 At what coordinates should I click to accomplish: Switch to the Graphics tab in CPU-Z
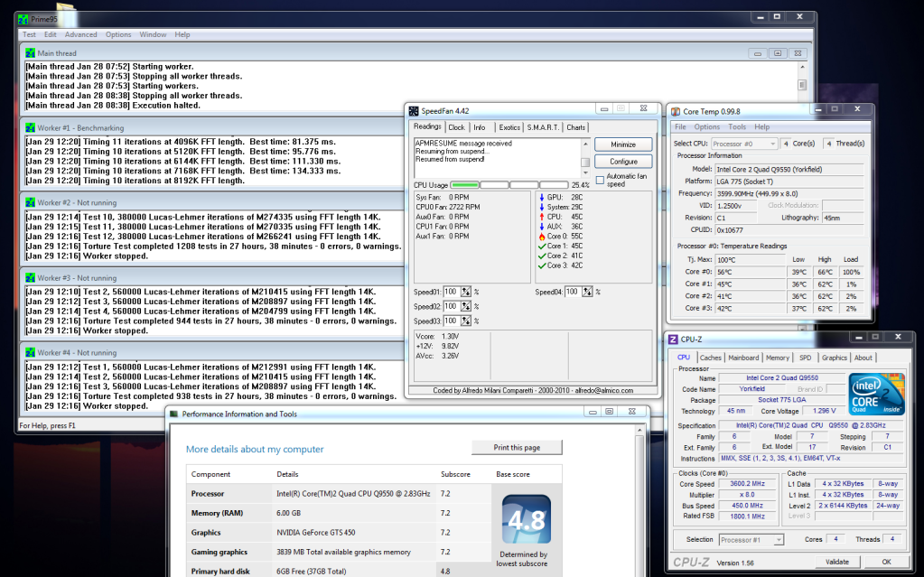[835, 358]
